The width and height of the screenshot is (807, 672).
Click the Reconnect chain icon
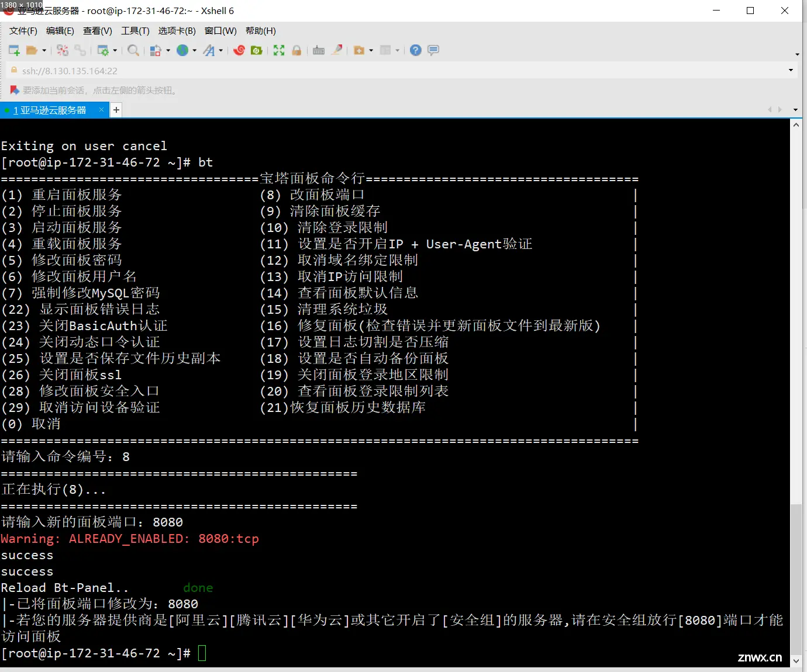coord(80,50)
